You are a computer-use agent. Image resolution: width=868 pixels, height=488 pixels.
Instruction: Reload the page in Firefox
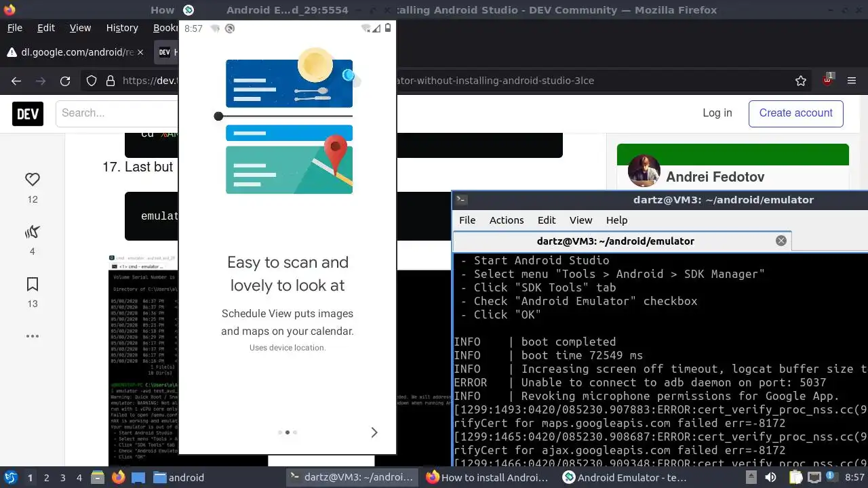coord(65,81)
